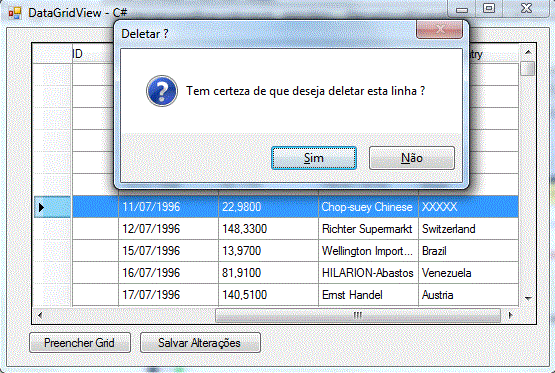Viewport: 555px width, 373px height.
Task: Click the Preencher Grid button
Action: point(80,343)
